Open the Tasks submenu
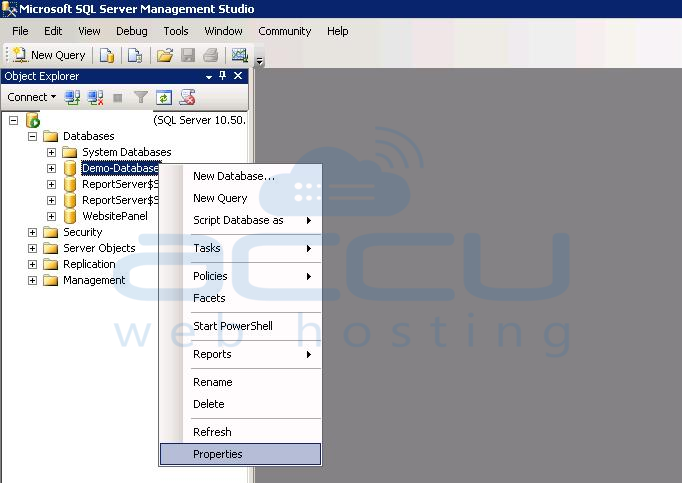Screen dimensions: 682x483 [241, 248]
